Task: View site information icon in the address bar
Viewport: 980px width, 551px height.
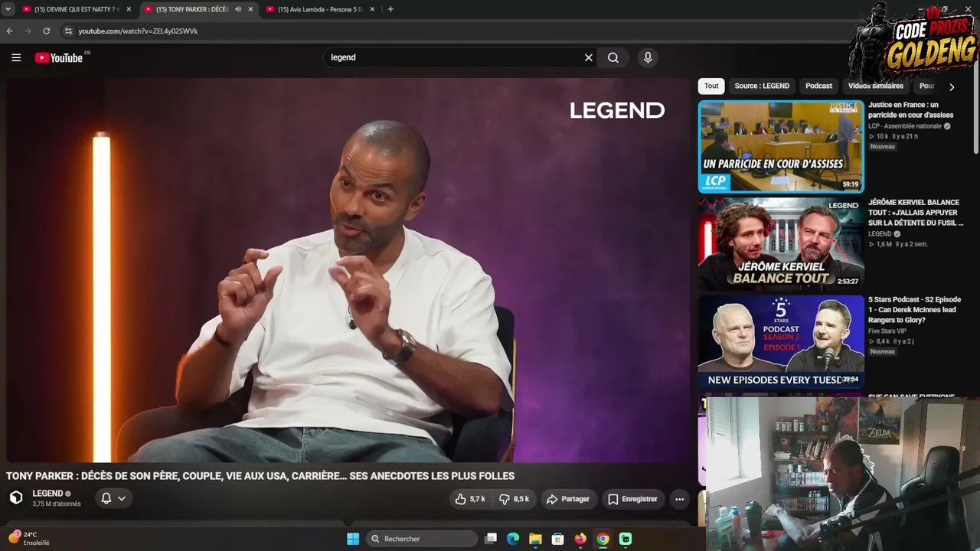Action: (68, 31)
